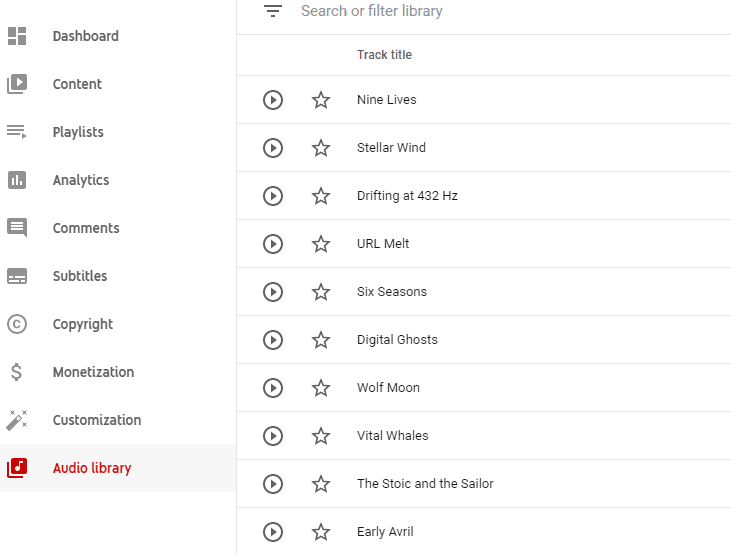Click the Comments speech bubble icon

17,228
